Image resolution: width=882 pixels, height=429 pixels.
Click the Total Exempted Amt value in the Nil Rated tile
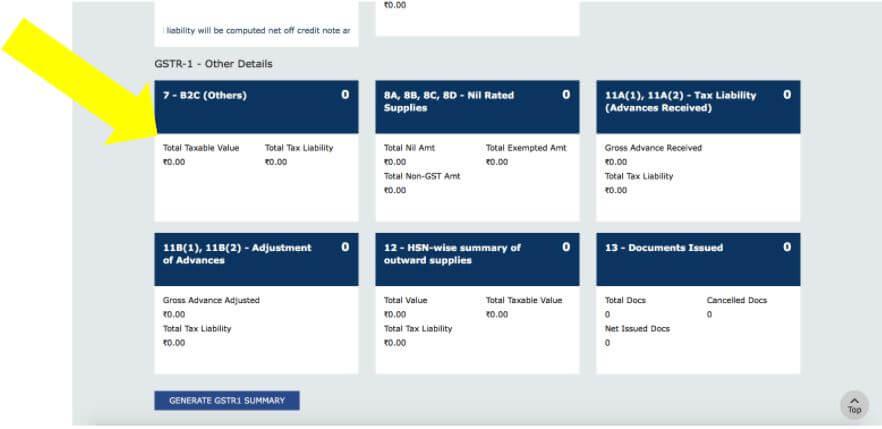497,162
